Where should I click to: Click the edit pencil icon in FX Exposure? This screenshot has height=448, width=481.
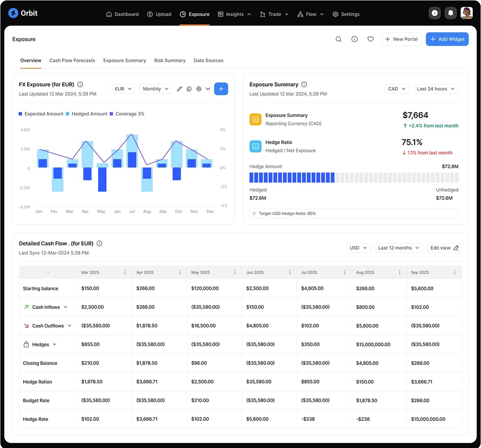coord(180,89)
